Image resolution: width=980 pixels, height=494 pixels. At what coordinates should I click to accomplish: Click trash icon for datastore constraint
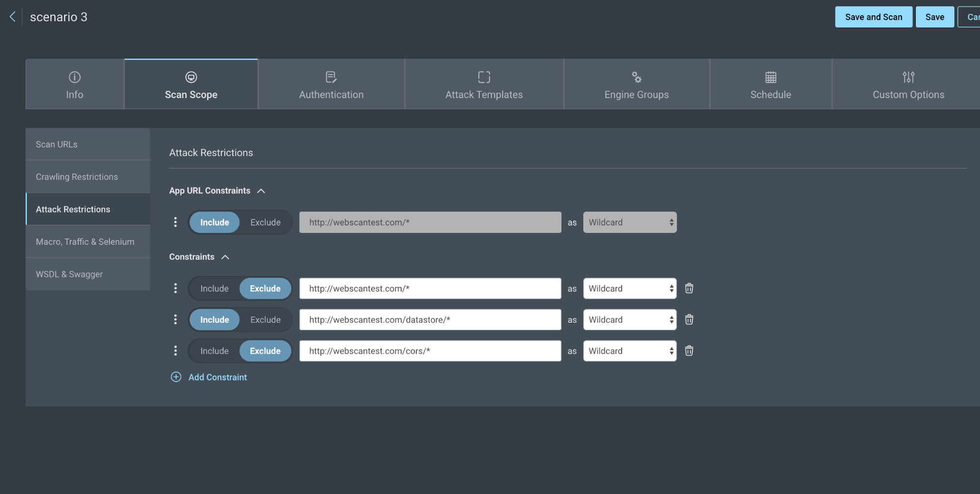[x=689, y=319]
